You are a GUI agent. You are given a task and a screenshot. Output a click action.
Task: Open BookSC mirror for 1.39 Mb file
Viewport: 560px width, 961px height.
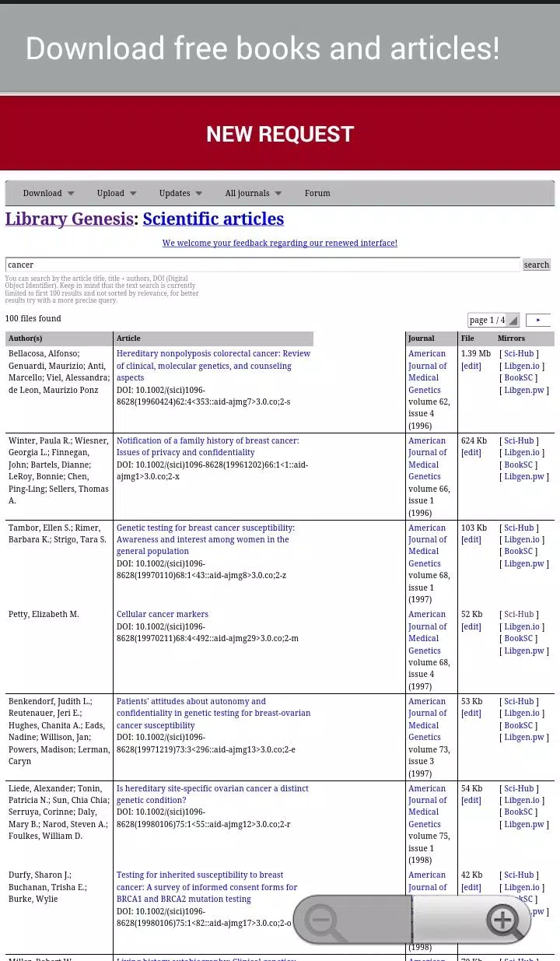[x=518, y=378]
